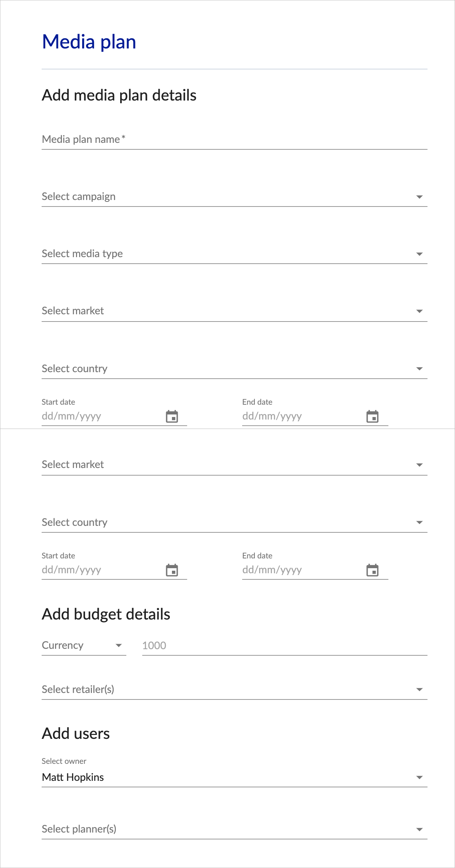Focus End date text field above Add budget details
This screenshot has height=868, width=455.
tap(303, 570)
